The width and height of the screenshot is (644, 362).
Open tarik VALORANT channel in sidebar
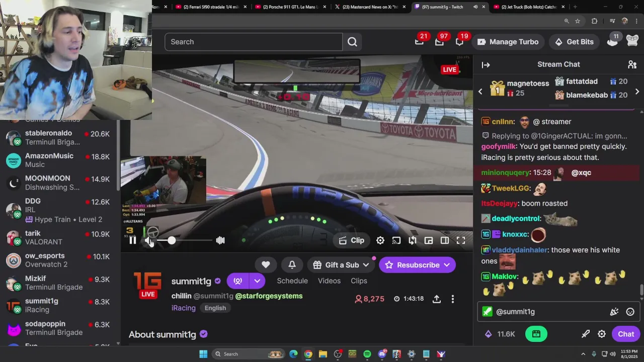tap(60, 237)
